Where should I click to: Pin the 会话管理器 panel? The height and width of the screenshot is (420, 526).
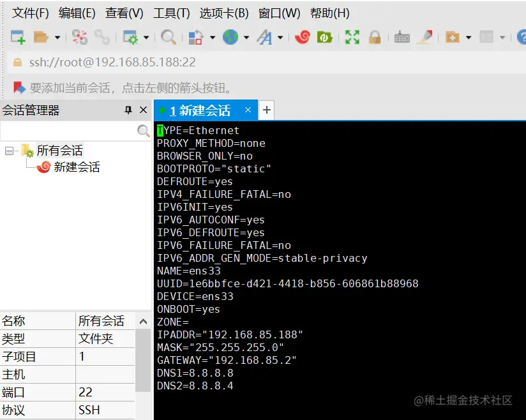coord(128,110)
